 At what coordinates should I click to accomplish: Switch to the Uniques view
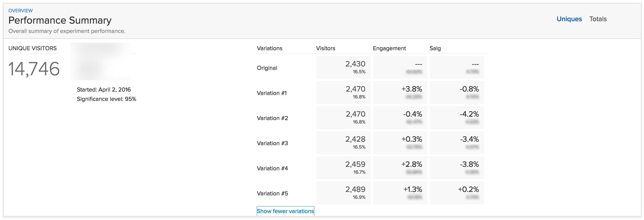coord(569,19)
